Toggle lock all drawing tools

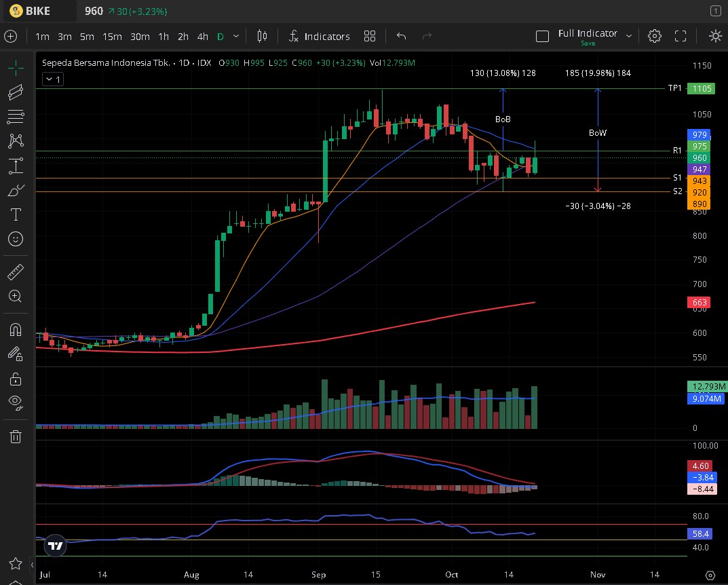click(x=16, y=378)
